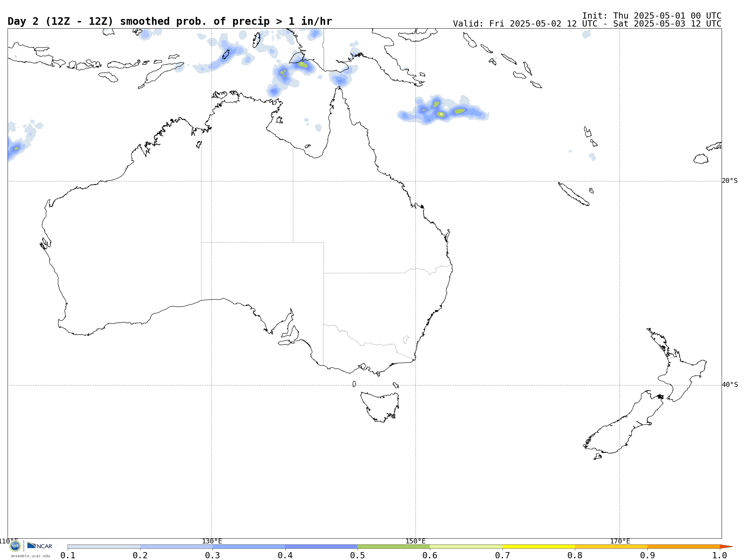Click the blue 0.3–0.4 colorbar segment
744x560 pixels.
[x=249, y=547]
